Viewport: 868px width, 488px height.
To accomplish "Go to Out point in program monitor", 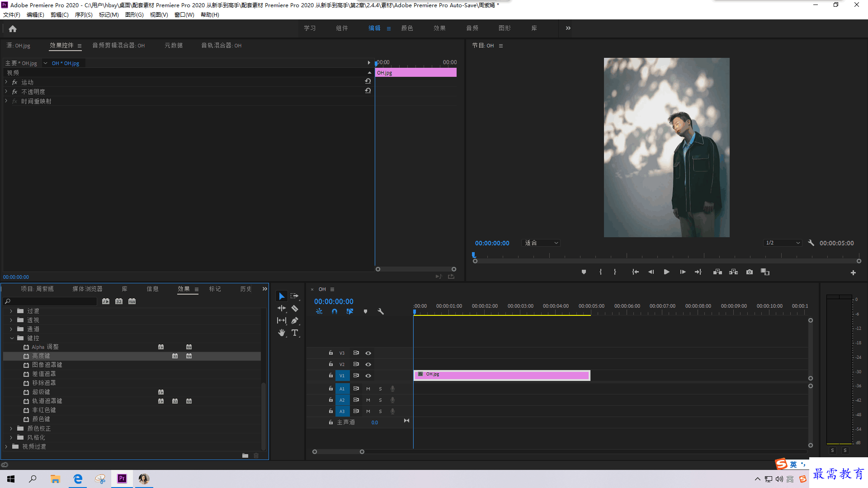I will point(698,272).
